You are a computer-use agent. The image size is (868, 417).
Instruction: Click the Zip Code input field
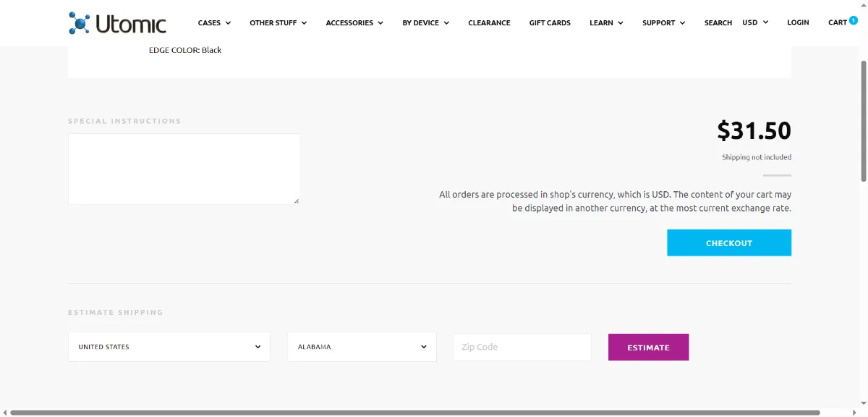(x=522, y=347)
